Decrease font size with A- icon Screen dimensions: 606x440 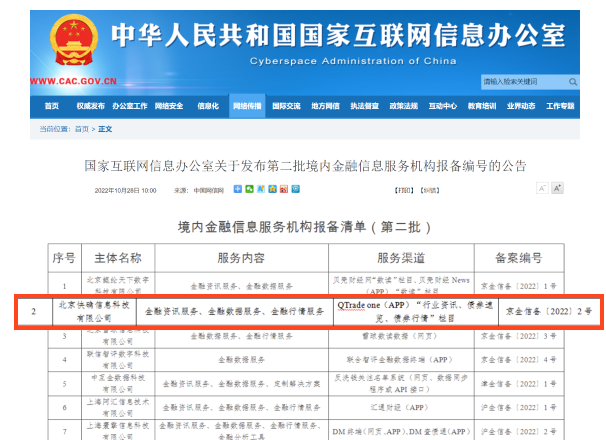(542, 188)
